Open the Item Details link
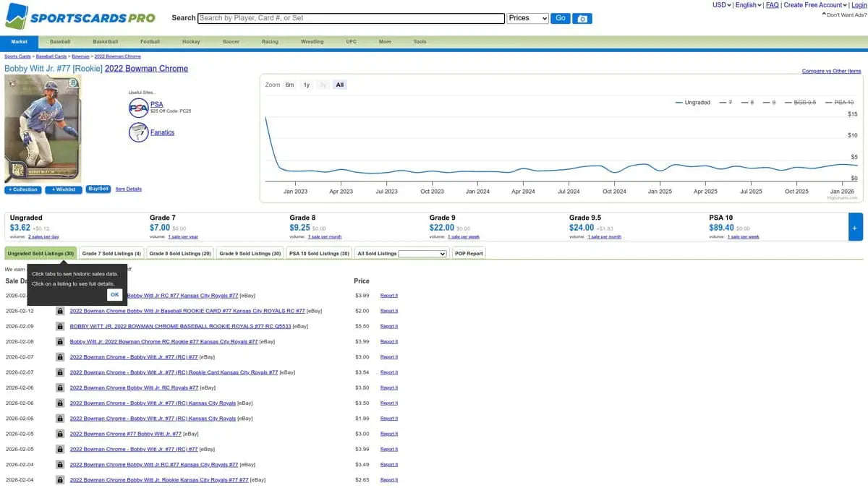The height and width of the screenshot is (488, 868). pos(129,189)
